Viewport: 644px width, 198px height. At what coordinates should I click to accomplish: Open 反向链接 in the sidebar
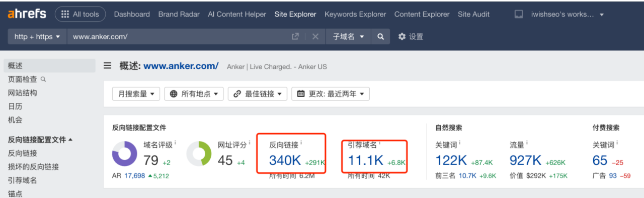click(23, 153)
